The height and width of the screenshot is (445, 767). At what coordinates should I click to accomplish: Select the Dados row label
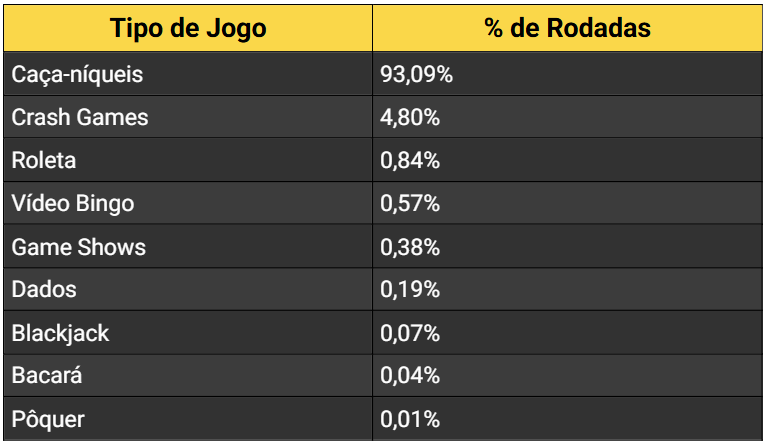coord(44,290)
